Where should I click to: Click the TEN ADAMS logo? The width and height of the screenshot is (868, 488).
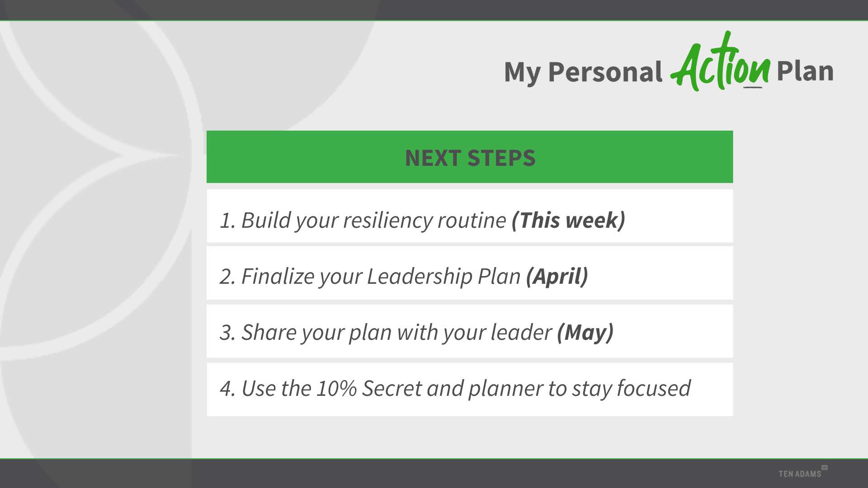point(800,474)
